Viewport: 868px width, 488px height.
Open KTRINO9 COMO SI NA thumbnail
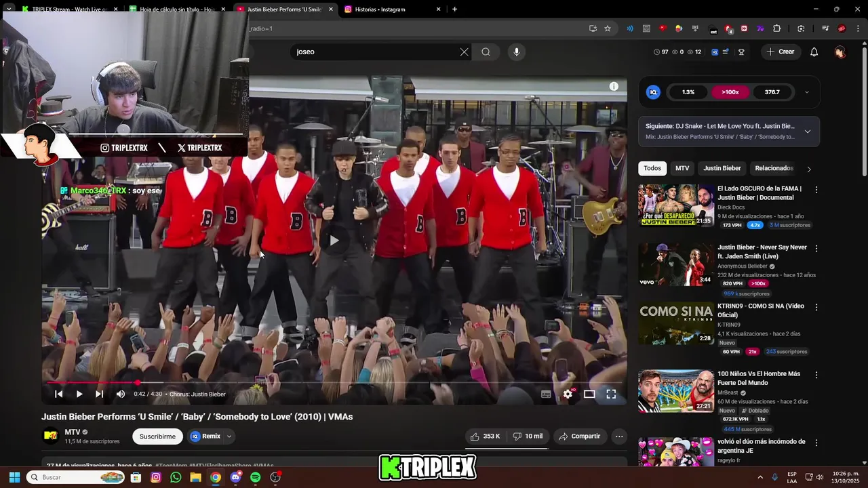pyautogui.click(x=675, y=323)
